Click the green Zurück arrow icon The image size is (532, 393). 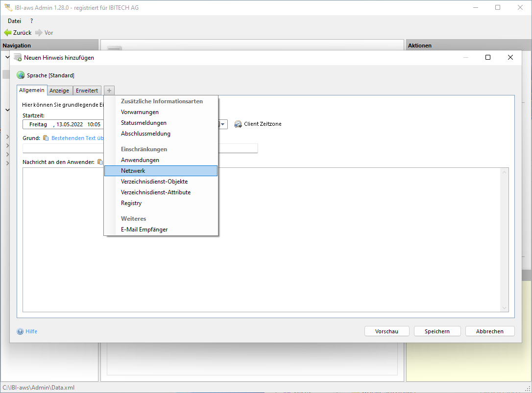[x=7, y=33]
